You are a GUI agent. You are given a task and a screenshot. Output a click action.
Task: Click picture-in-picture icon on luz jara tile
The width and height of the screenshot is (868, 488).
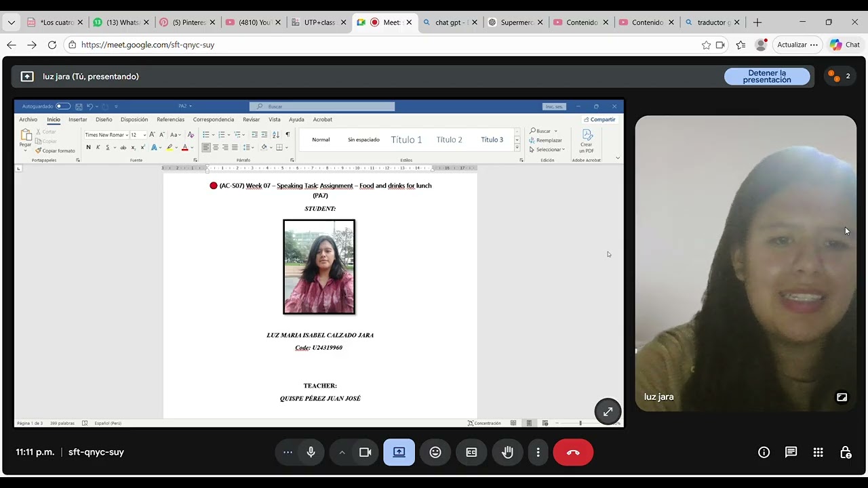coord(842,397)
